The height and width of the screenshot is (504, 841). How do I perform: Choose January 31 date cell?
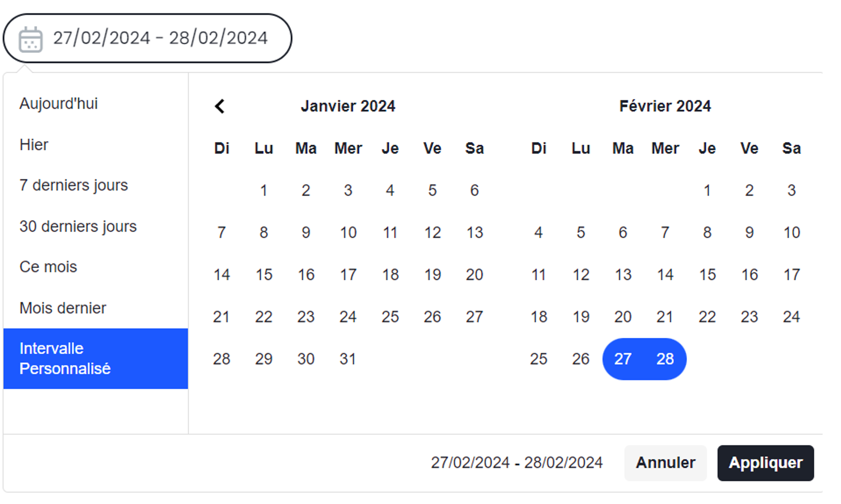click(x=348, y=359)
